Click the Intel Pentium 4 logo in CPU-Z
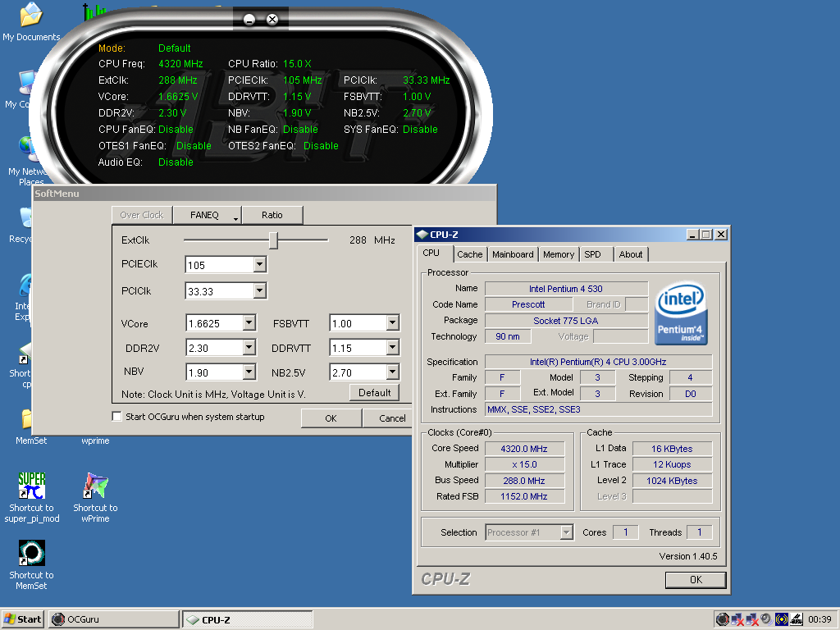840x630 pixels. [x=681, y=313]
